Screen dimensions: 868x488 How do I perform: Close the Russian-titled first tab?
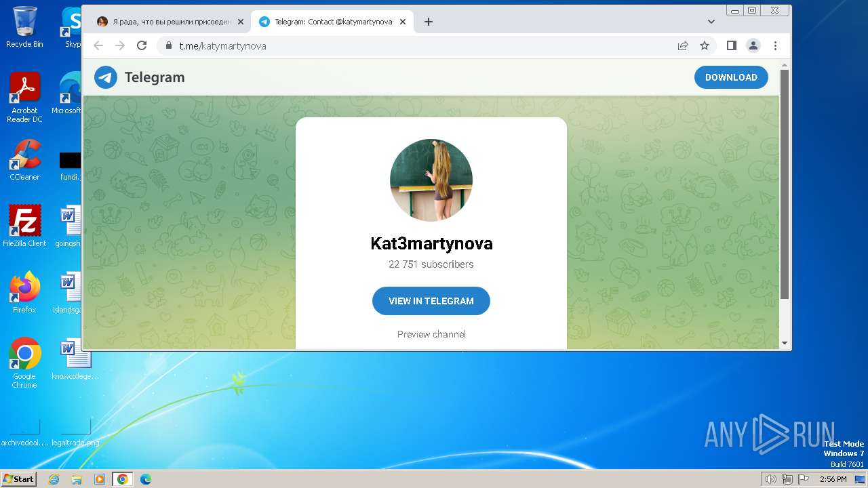coord(240,22)
